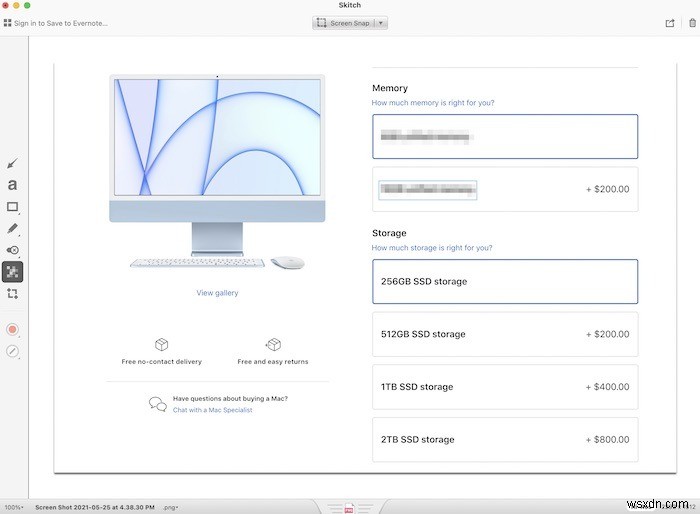The width and height of the screenshot is (700, 514).
Task: Pick the Marker pen tool
Action: coord(12,229)
